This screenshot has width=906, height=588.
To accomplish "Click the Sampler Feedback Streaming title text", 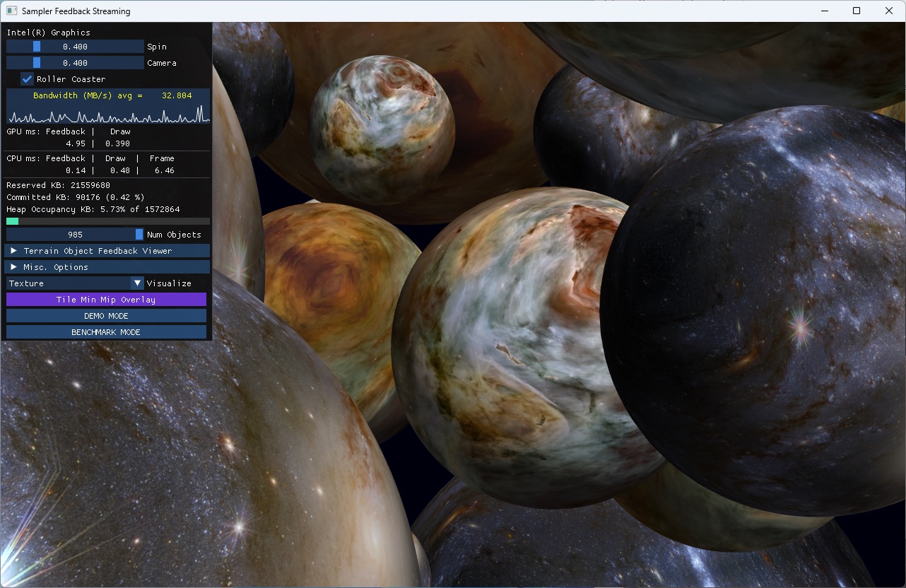I will click(76, 11).
